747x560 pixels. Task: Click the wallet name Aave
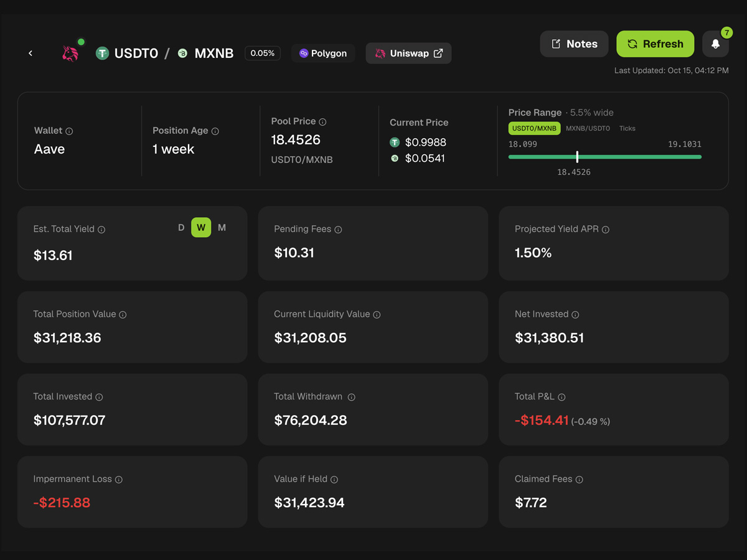coord(49,149)
